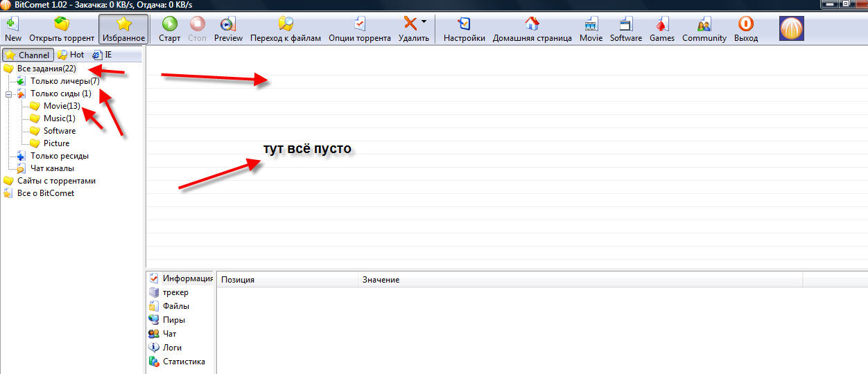Open the Community toolbar button
This screenshot has width=868, height=374.
coord(704,29)
